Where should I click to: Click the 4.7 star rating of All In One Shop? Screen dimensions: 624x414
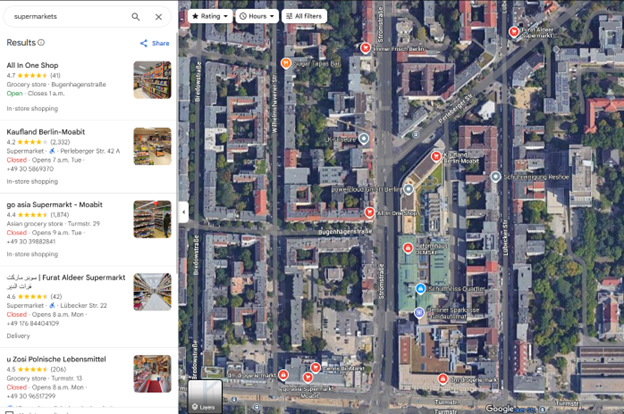(33, 75)
